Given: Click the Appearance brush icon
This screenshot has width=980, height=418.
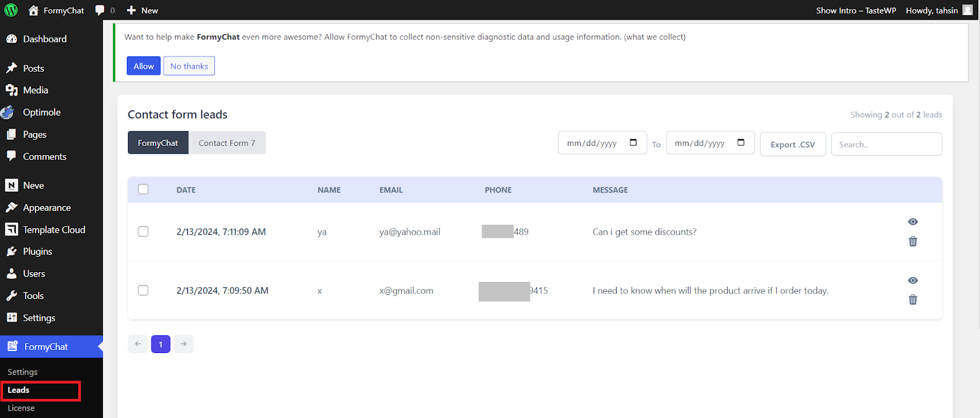Looking at the screenshot, I should coord(11,207).
